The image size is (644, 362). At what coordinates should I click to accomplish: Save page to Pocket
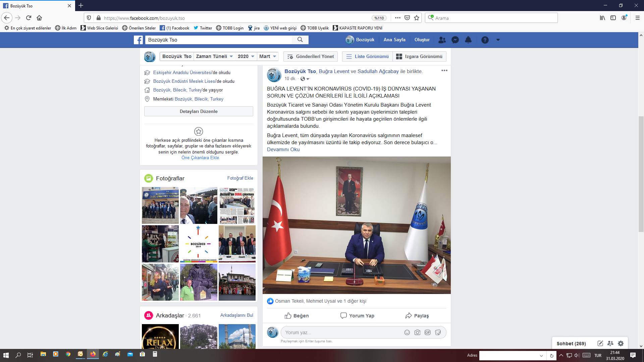pos(407,18)
